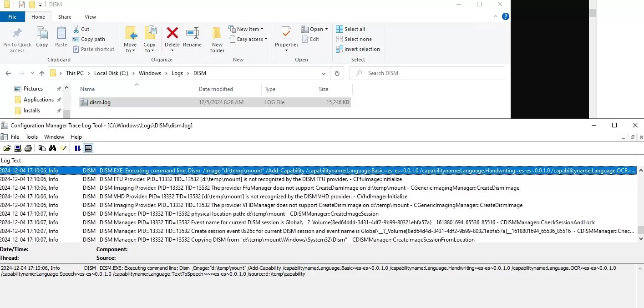Click the Open on Server computer icon

[x=18, y=148]
